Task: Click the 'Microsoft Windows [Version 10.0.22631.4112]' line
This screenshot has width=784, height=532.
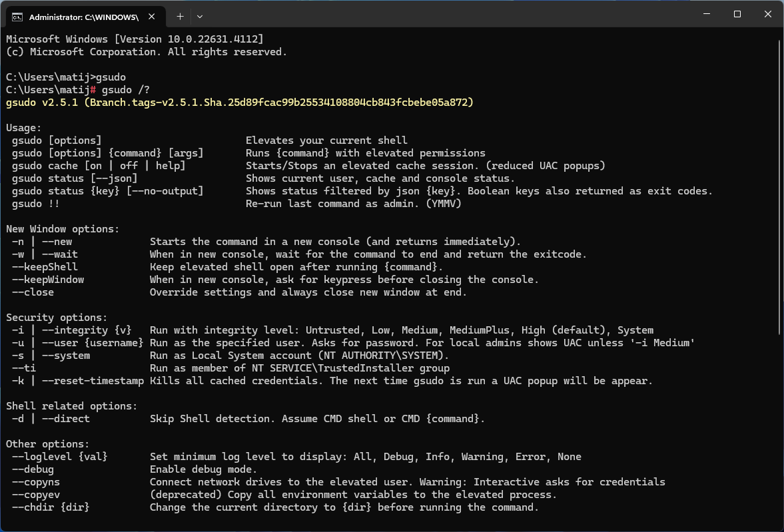Action: coord(135,39)
